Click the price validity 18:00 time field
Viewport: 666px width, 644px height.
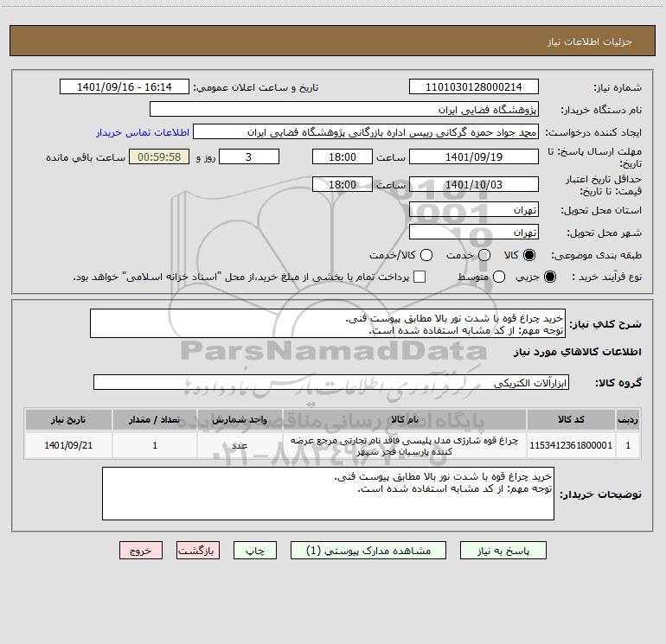coord(343,184)
